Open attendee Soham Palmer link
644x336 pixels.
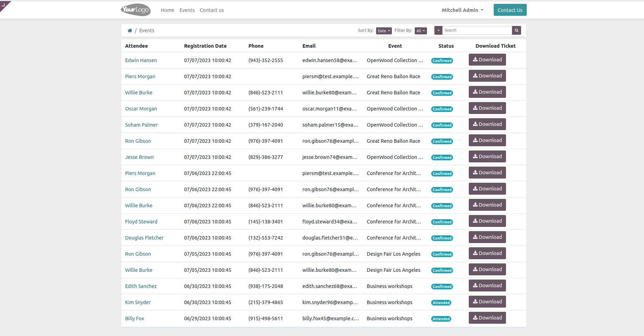click(x=141, y=125)
